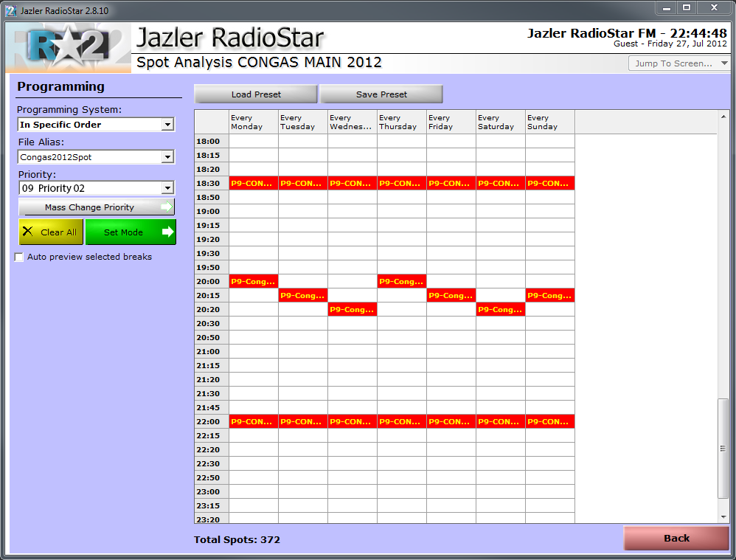The image size is (736, 560).
Task: Select the Every Friday column header
Action: [x=451, y=122]
